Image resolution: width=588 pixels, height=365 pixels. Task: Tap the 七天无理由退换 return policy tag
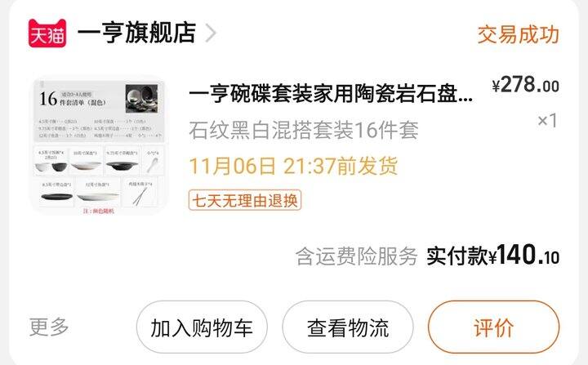(245, 200)
